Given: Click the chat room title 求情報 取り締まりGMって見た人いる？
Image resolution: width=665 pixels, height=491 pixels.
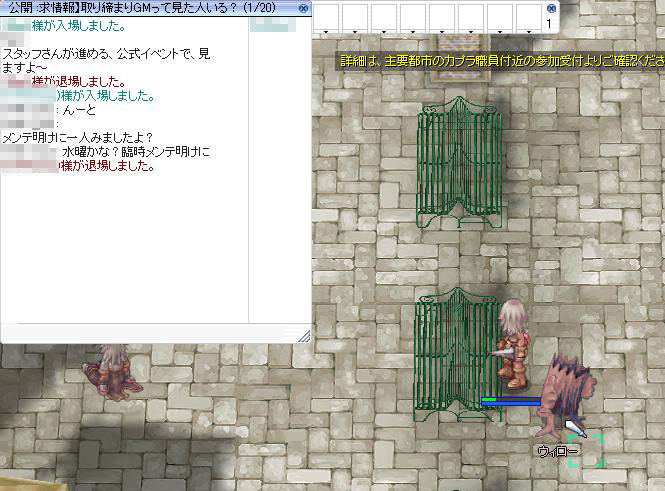Looking at the screenshot, I should (142, 8).
